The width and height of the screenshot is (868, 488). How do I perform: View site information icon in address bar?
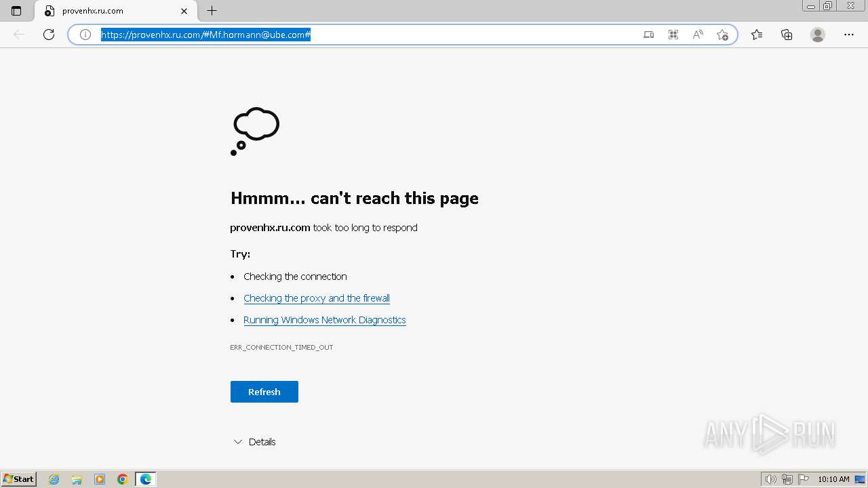(x=85, y=35)
